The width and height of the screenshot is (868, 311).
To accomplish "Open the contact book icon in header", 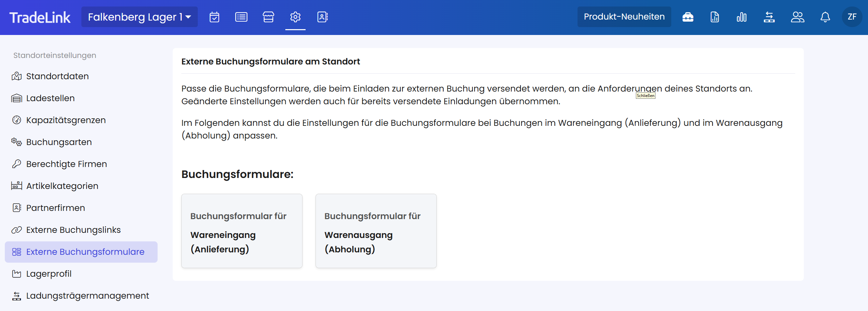I will [322, 17].
